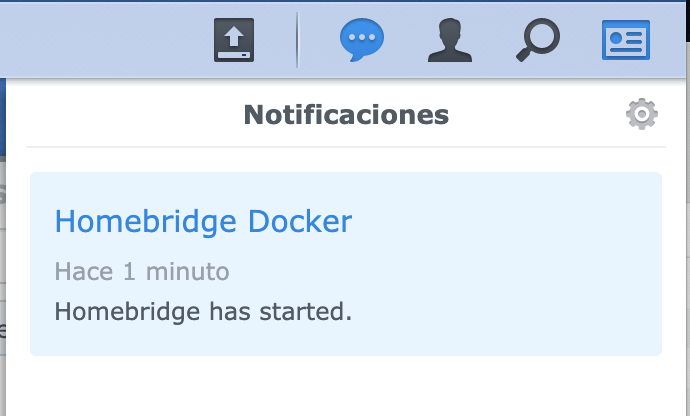
Task: Show the widgets panel icon
Action: pos(627,41)
